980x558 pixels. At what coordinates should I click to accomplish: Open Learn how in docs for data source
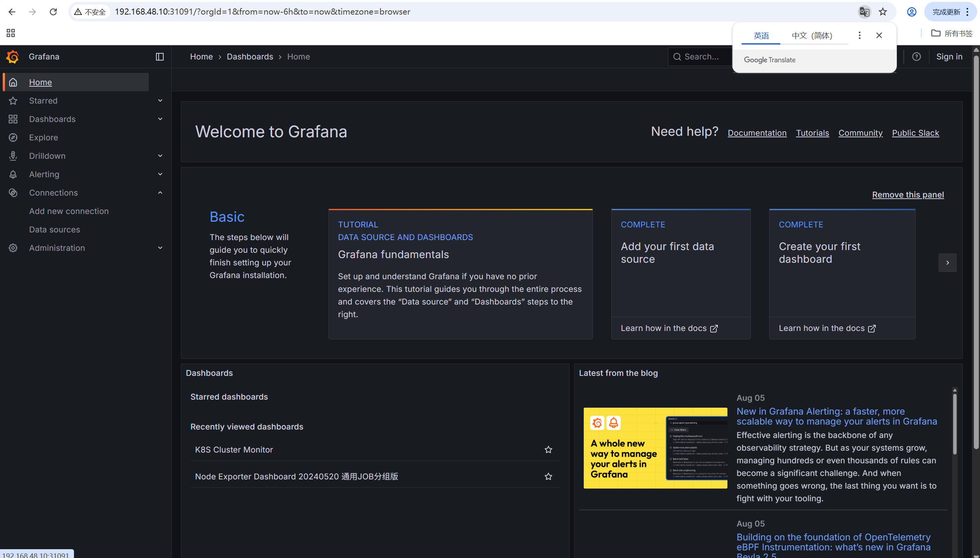point(669,328)
